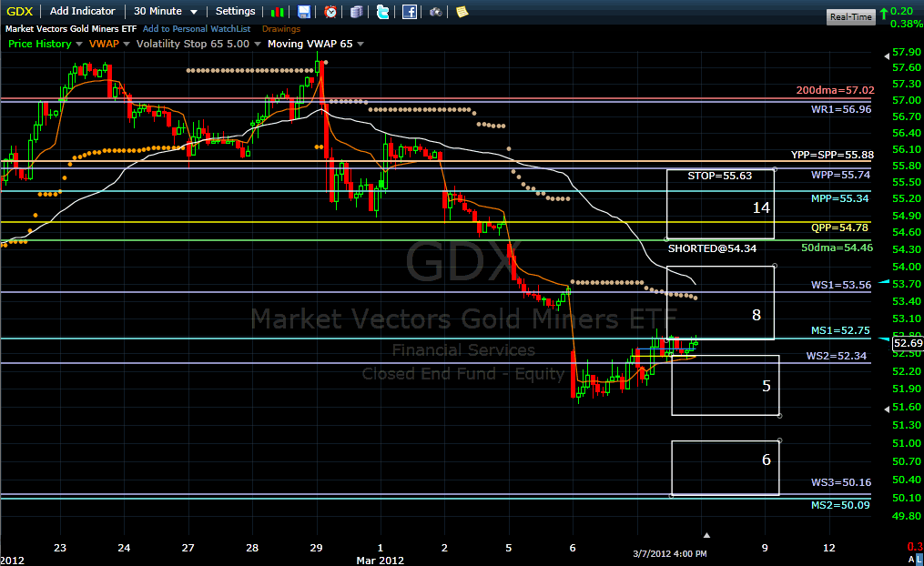This screenshot has width=924, height=566.
Task: Click the GDX ticker symbol
Action: (19, 11)
